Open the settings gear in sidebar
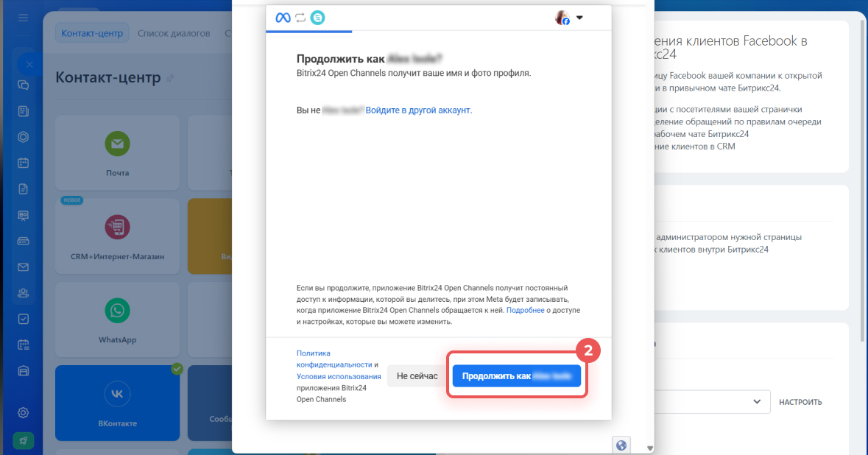Screen dimensions: 868x455 click(24, 413)
